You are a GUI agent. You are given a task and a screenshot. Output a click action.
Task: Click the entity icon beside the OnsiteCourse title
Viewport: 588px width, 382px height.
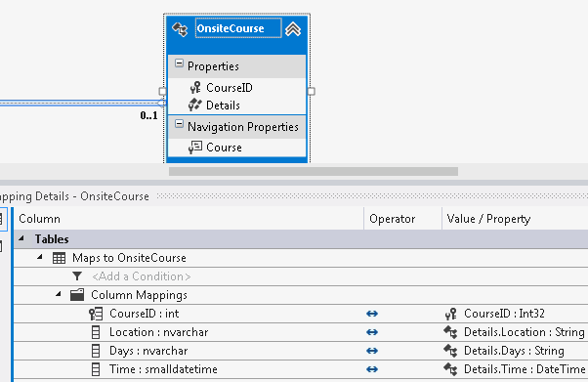point(180,29)
